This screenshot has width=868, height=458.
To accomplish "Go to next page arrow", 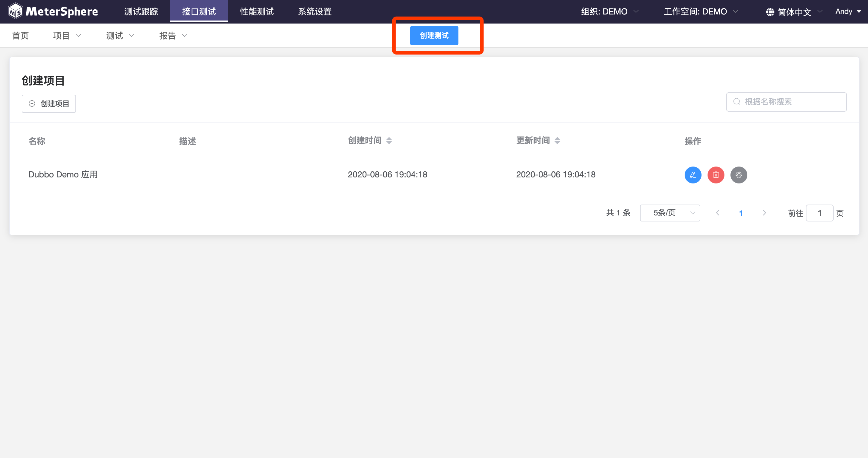I will click(x=764, y=213).
